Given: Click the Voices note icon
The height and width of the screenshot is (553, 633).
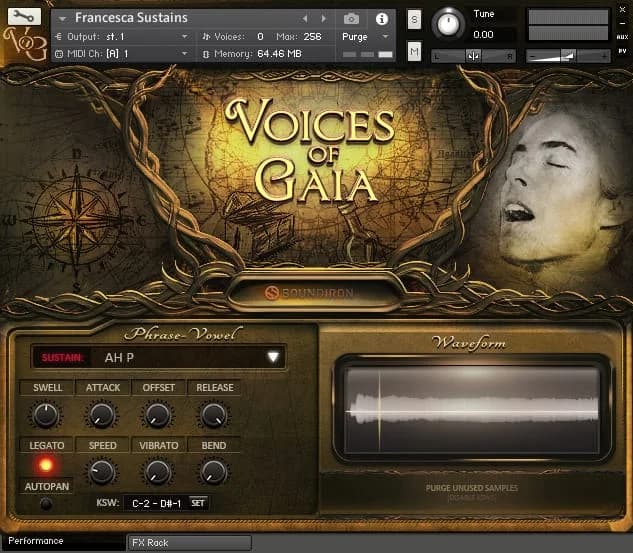Looking at the screenshot, I should 206,37.
